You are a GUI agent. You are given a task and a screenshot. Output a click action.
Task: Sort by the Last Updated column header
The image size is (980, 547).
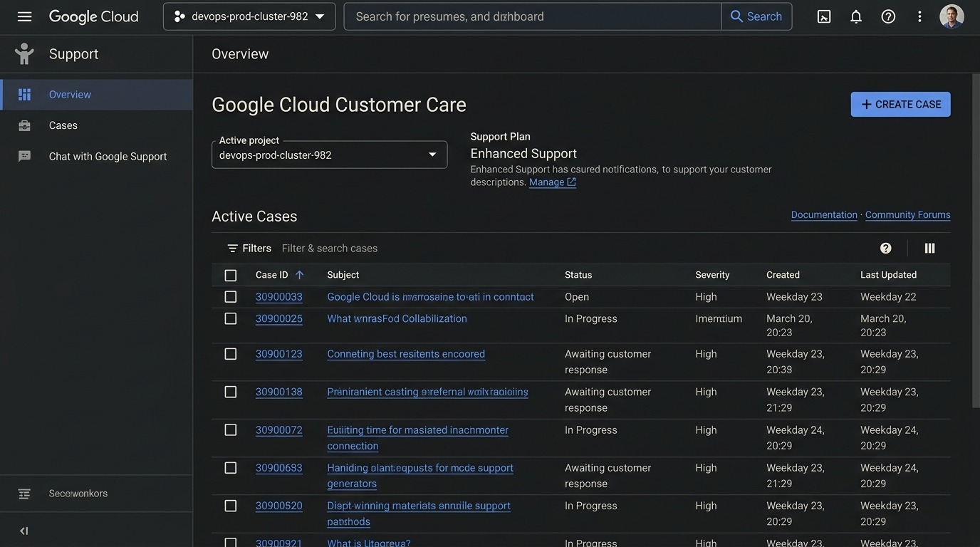click(888, 275)
